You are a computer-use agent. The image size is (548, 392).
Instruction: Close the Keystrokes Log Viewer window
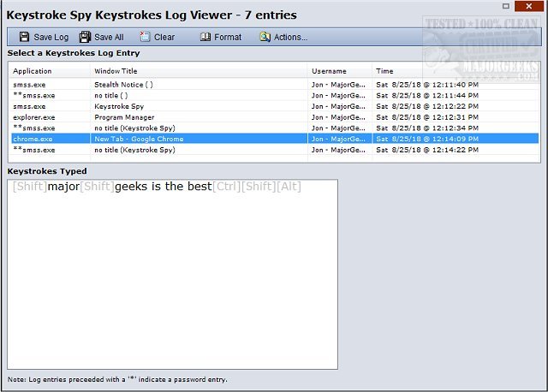point(529,6)
